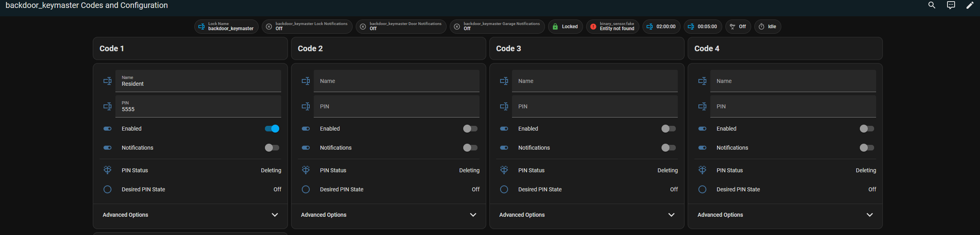Click the red alert Entity not found icon
Image resolution: width=980 pixels, height=235 pixels.
tap(593, 27)
